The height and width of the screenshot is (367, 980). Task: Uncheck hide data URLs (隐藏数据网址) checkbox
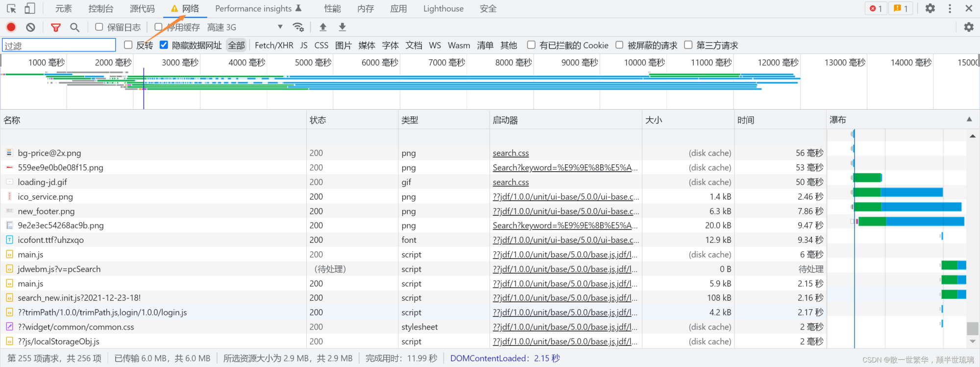click(164, 45)
